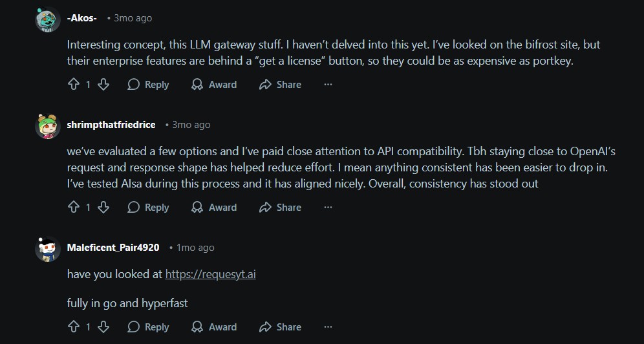The image size is (644, 344).
Task: Open more options on Maleficent_Pair4920's comment
Action: coord(328,327)
